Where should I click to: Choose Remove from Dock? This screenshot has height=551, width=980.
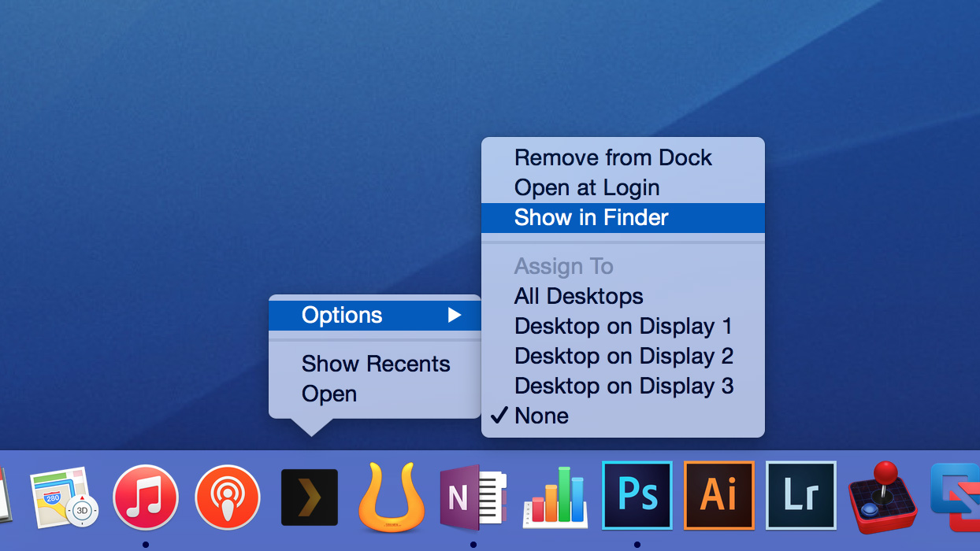(623, 157)
